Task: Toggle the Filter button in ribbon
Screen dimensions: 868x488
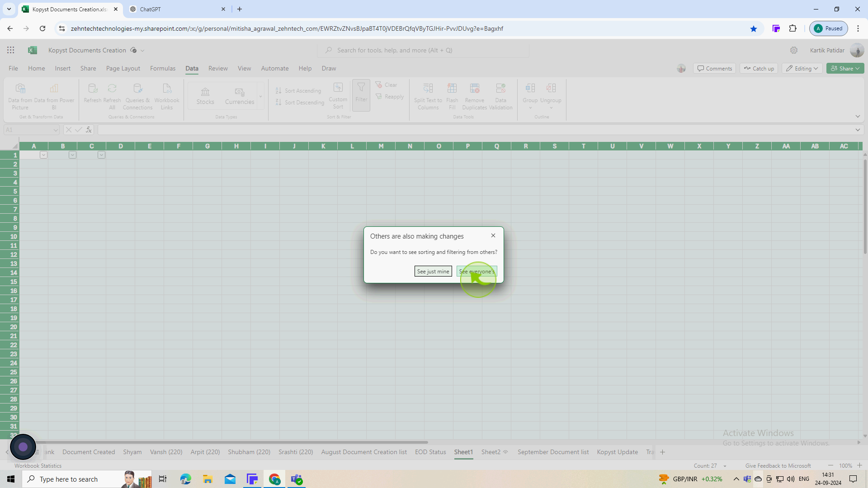Action: point(361,95)
